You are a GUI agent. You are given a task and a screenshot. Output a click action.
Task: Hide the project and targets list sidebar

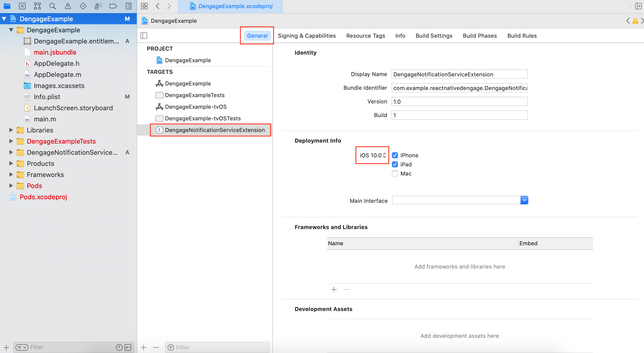[x=144, y=36]
